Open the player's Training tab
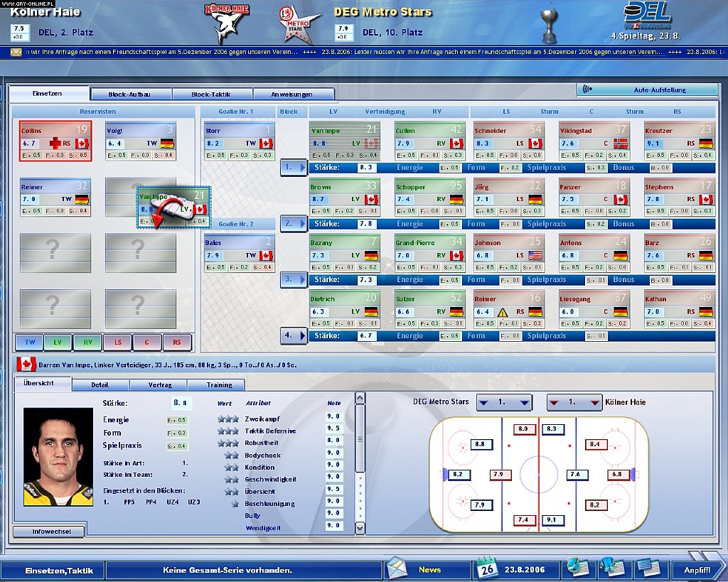Screen dimensions: 728x582 pyautogui.click(x=216, y=384)
